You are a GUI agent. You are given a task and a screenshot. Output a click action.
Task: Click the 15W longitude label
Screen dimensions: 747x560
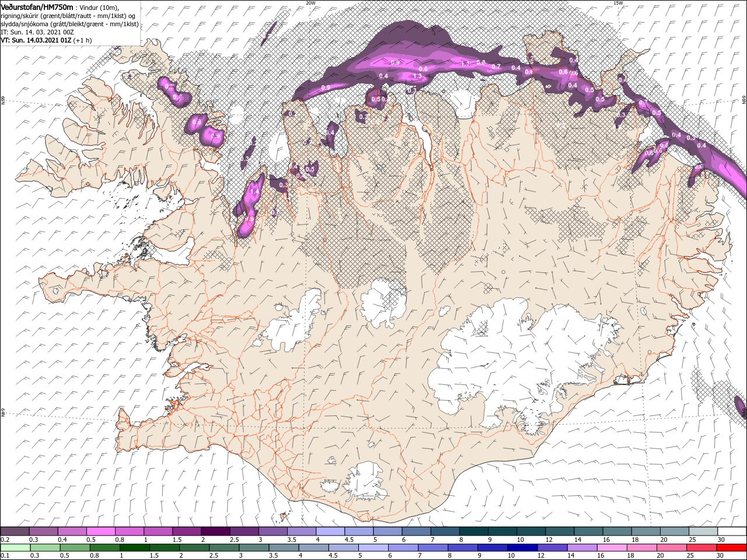618,3
